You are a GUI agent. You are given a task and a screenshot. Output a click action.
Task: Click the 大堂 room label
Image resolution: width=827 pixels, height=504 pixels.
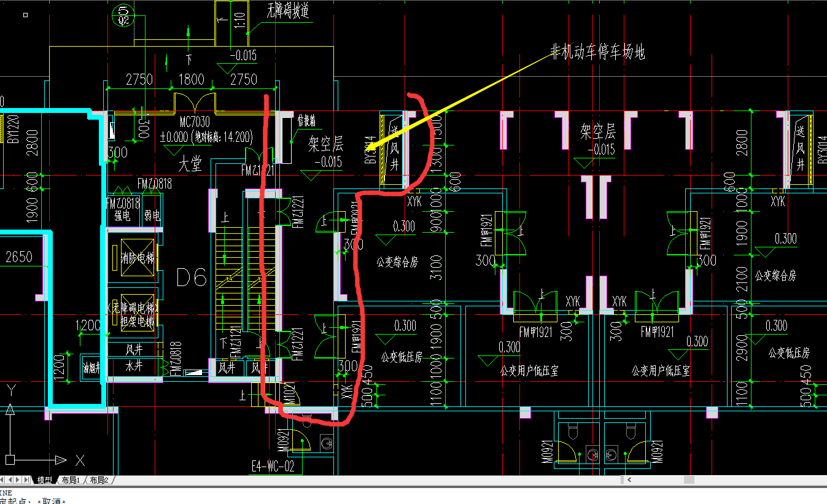(x=190, y=165)
